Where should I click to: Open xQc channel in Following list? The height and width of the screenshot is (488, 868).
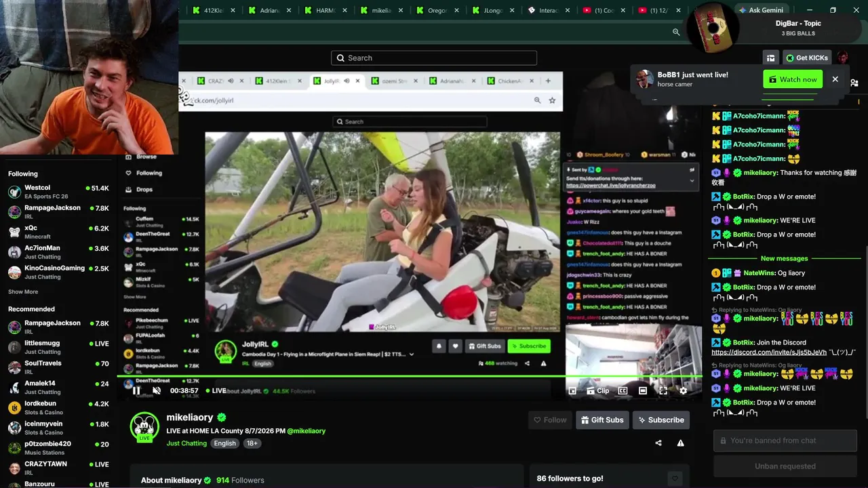[58, 232]
